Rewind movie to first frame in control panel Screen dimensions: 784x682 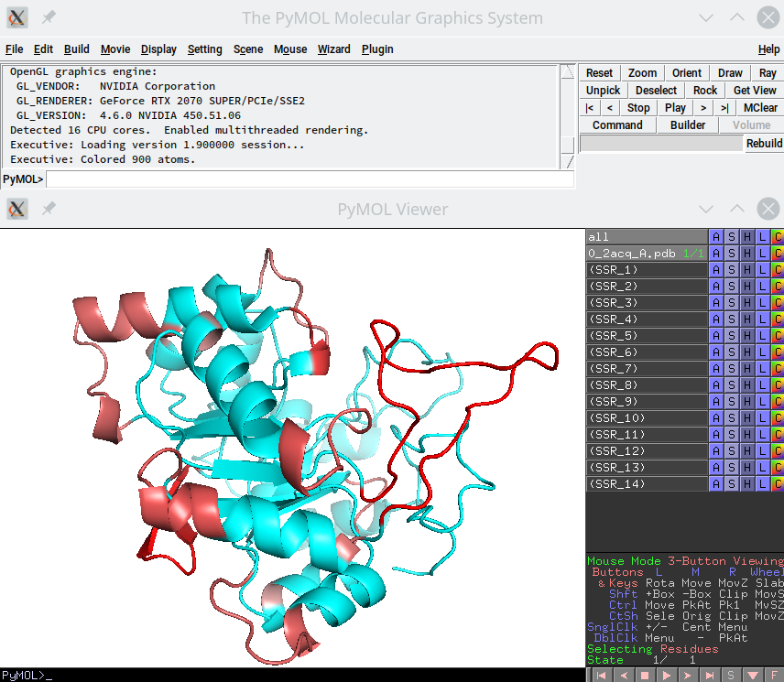point(590,108)
